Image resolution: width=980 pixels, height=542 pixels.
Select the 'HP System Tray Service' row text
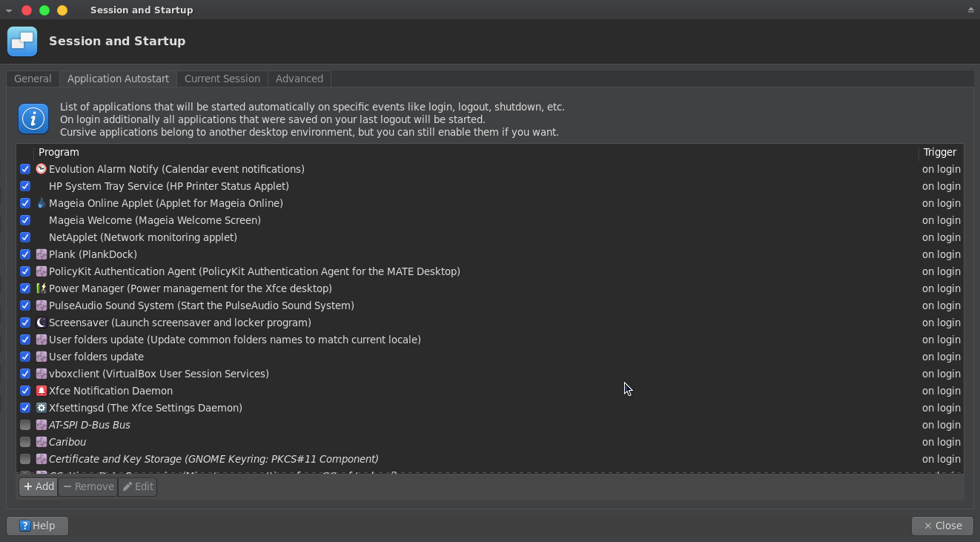coord(169,186)
